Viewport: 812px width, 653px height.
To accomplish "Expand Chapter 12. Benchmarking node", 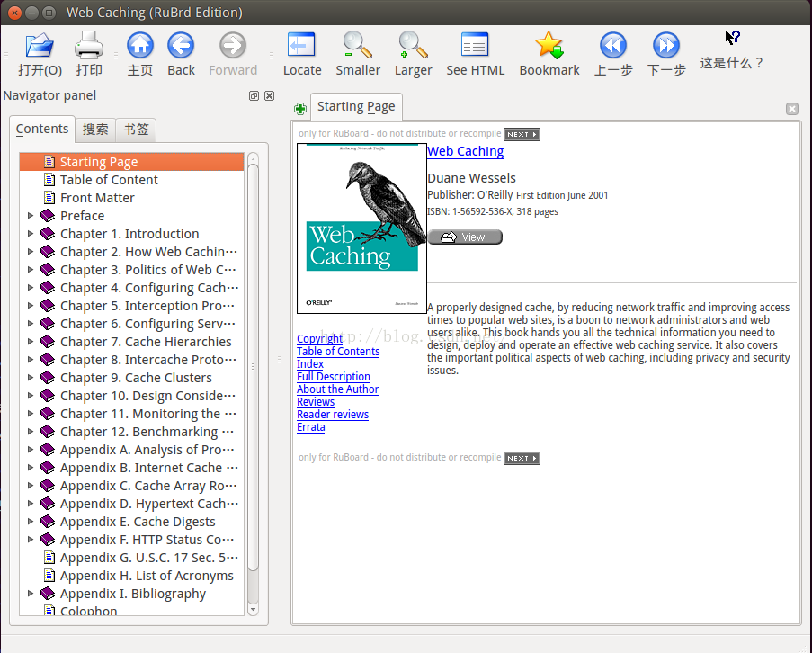I will pyautogui.click(x=31, y=432).
